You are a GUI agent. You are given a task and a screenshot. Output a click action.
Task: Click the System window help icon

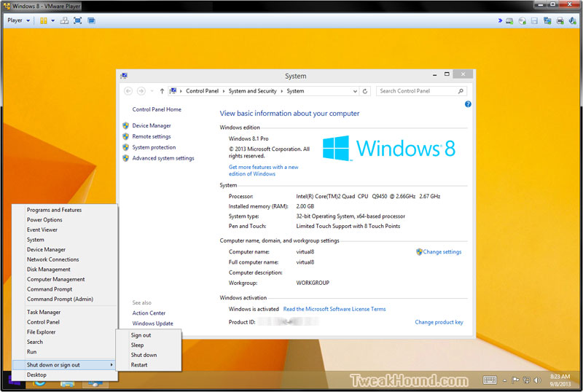click(468, 104)
